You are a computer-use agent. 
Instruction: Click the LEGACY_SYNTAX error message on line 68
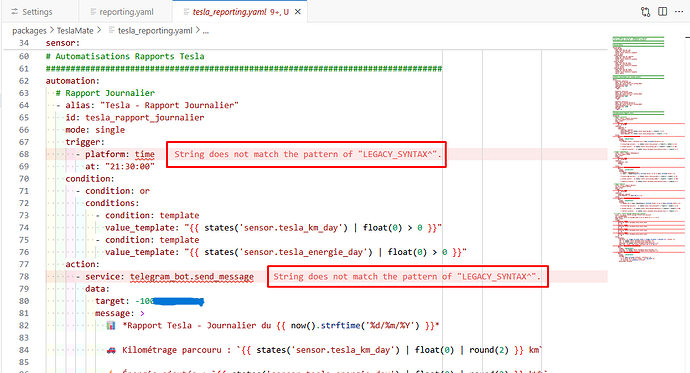pyautogui.click(x=308, y=154)
